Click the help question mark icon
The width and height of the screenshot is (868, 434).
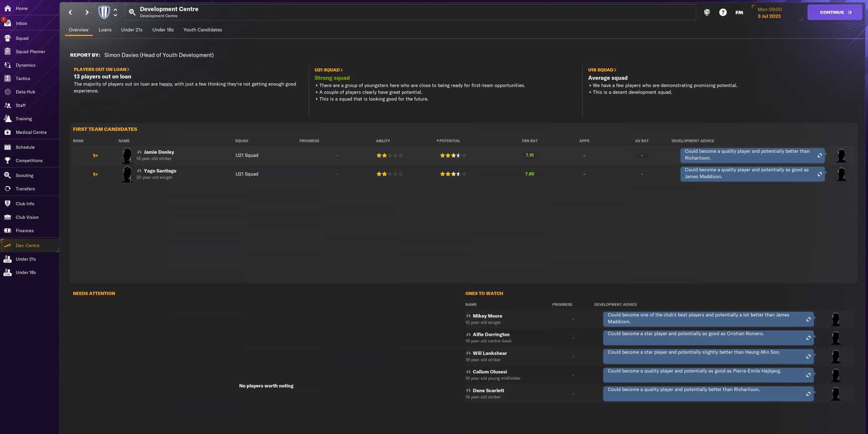click(x=723, y=12)
